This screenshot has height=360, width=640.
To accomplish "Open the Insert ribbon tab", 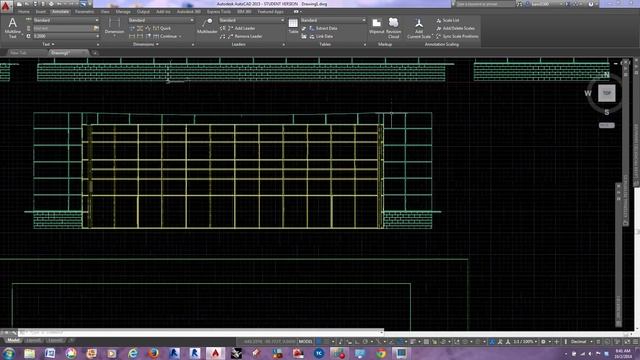I will (x=41, y=12).
